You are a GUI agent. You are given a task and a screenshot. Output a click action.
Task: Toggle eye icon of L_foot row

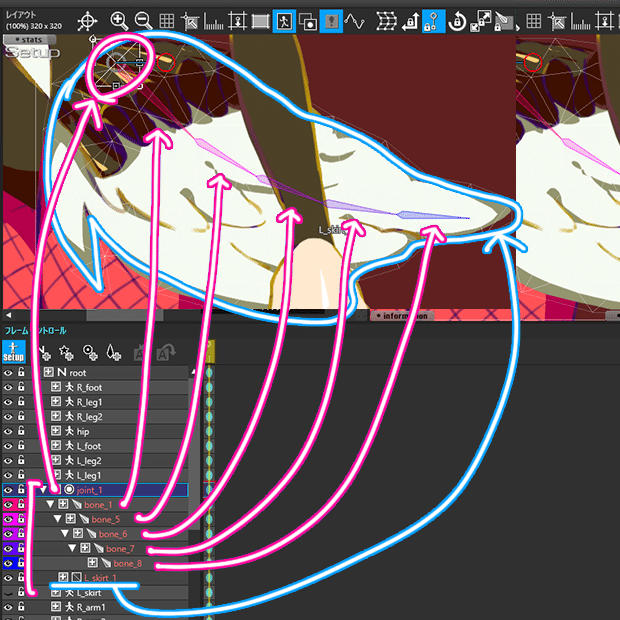[8, 446]
